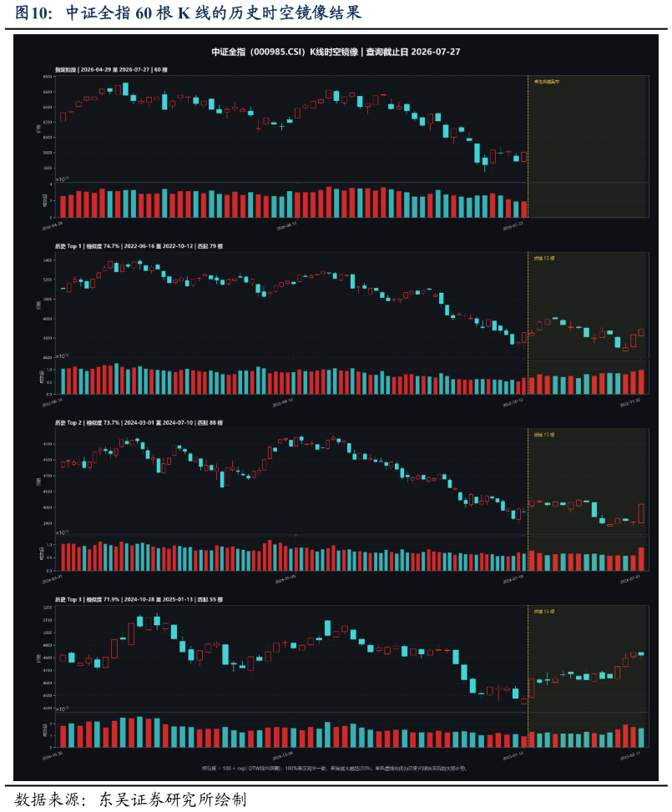Screen dimensions: 672x812
Task: Click the '2024-10-28' date axis label
Action: point(53,755)
